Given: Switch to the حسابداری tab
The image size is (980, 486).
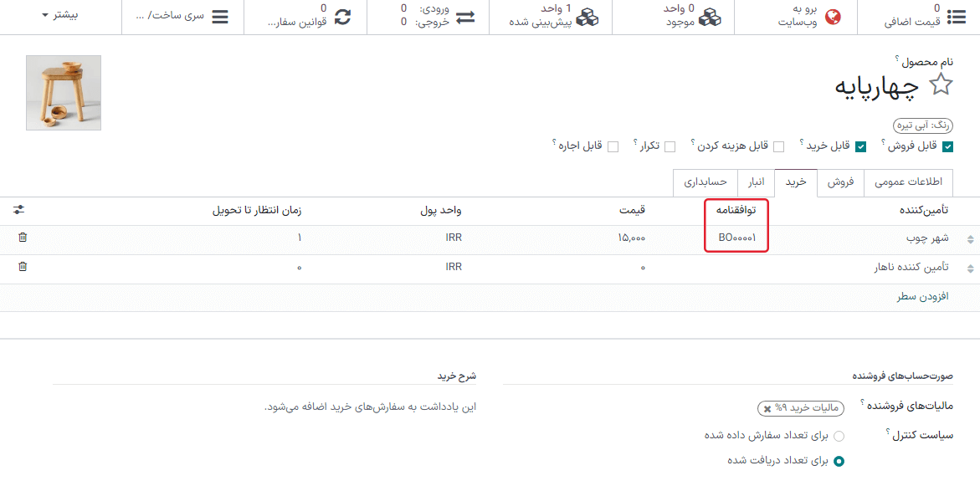Looking at the screenshot, I should [x=705, y=182].
